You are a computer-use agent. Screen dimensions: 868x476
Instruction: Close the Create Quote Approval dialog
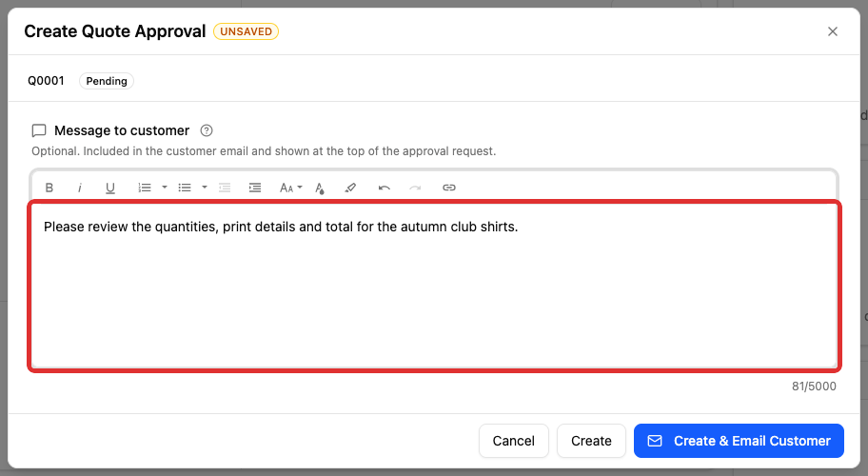click(833, 31)
